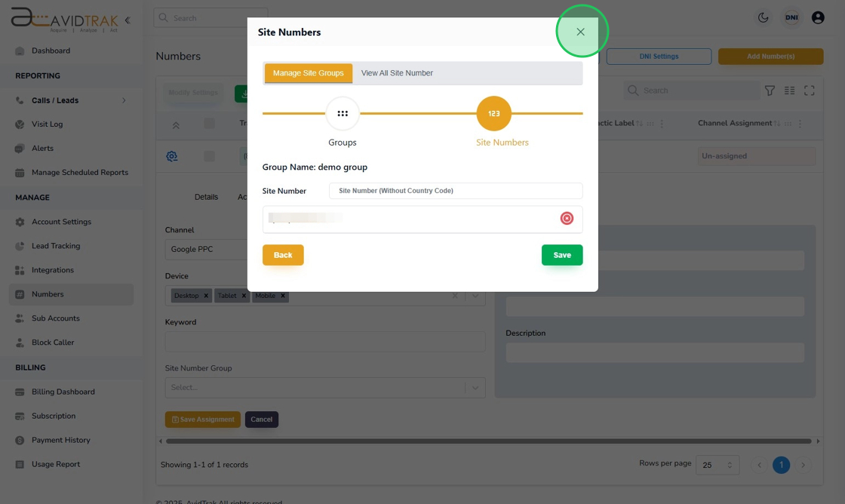Click the Description input field
Viewport: 845px width, 504px height.
655,352
